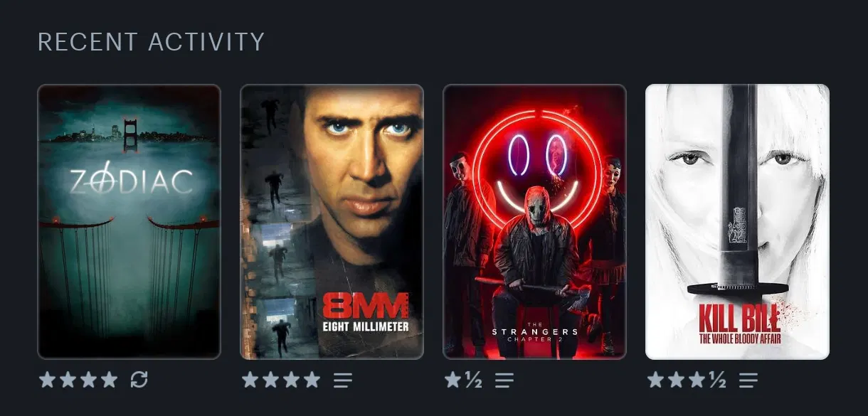Open The Strangers Chapter 2 poster
The image size is (868, 416).
click(534, 222)
